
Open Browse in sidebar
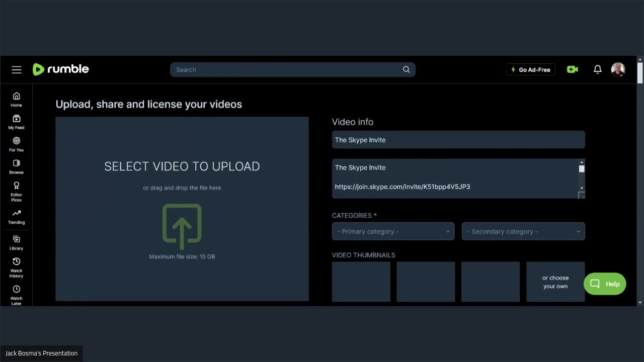click(16, 166)
